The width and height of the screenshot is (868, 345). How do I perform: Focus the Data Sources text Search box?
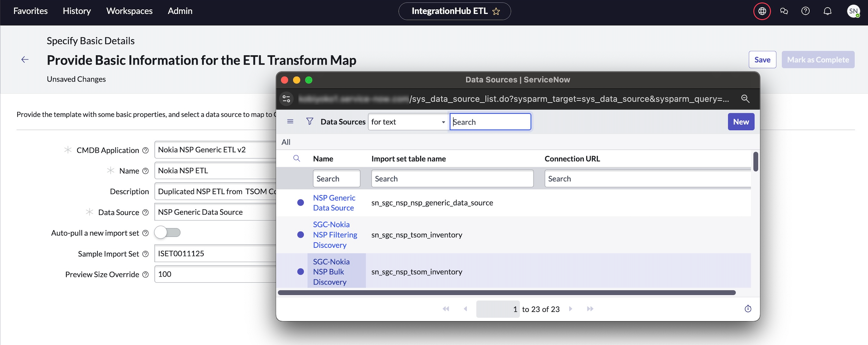490,122
